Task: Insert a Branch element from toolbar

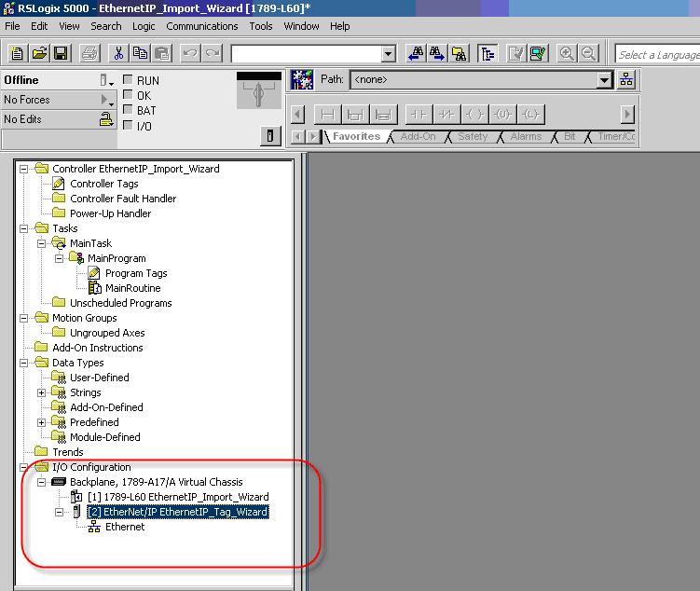Action: pos(355,115)
